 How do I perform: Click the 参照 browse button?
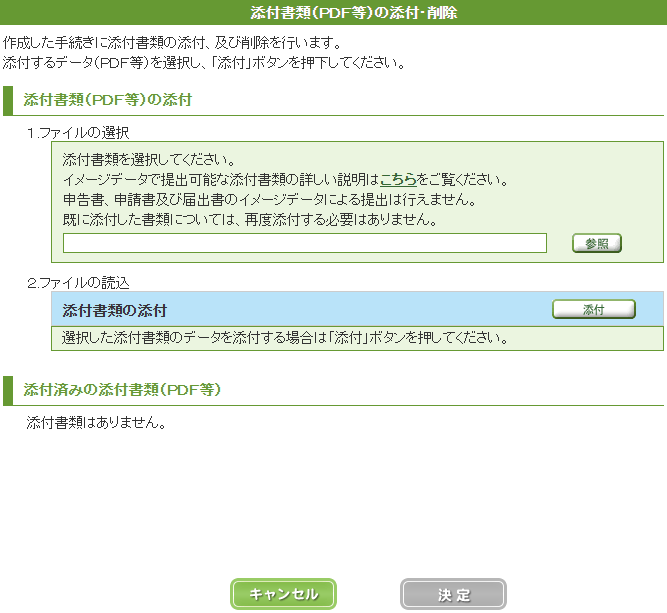tap(596, 243)
